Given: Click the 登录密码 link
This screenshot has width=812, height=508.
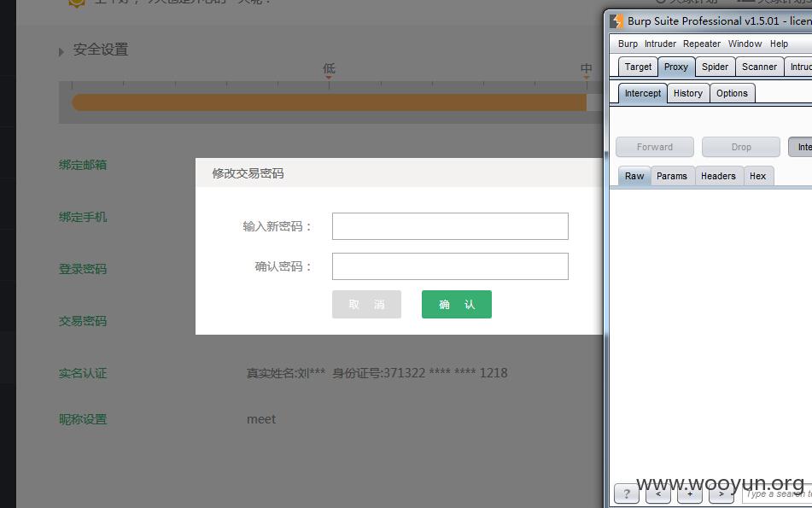Looking at the screenshot, I should click(x=83, y=269).
